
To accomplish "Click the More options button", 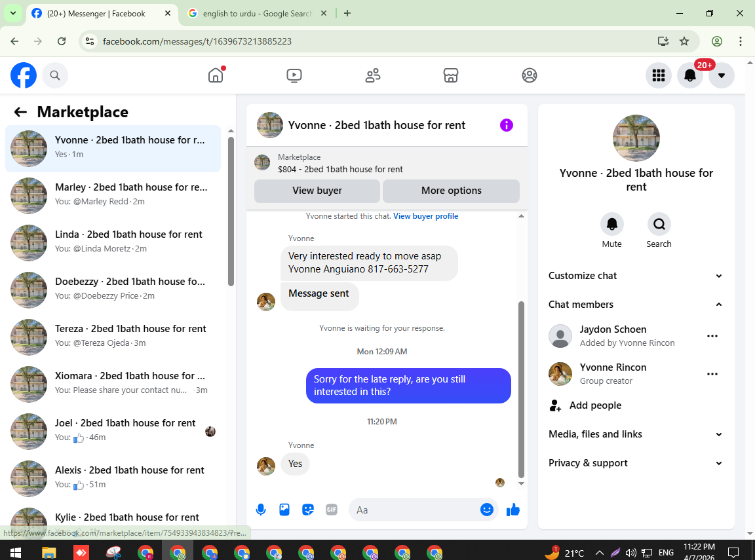I will (x=451, y=191).
